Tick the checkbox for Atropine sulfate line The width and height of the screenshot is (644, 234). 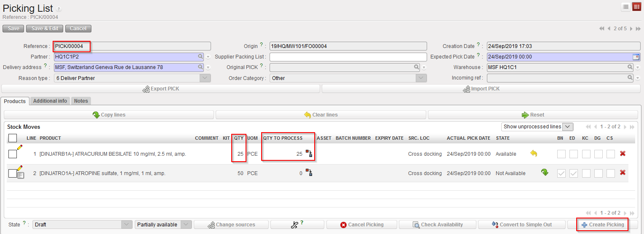[13, 173]
